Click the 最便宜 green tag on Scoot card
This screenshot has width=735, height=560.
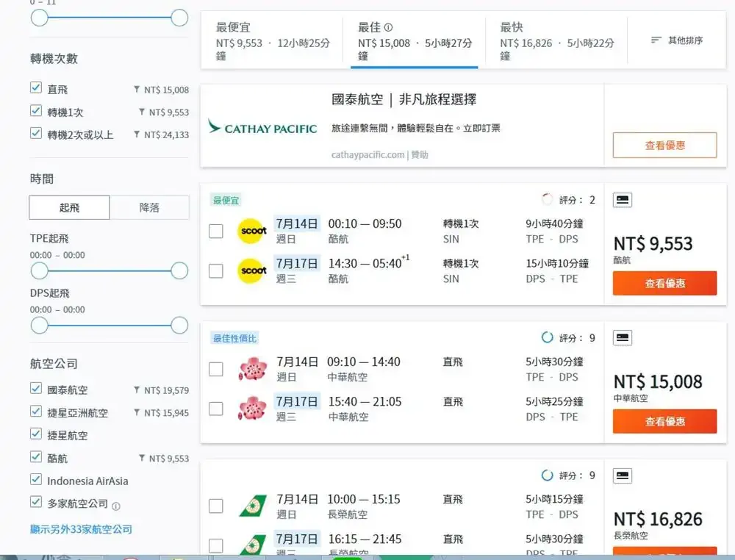pos(226,200)
